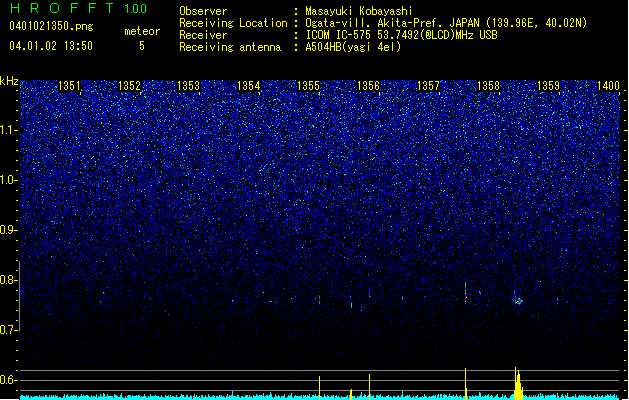
Task: Click the kHz axis unit label
Action: coord(9,81)
